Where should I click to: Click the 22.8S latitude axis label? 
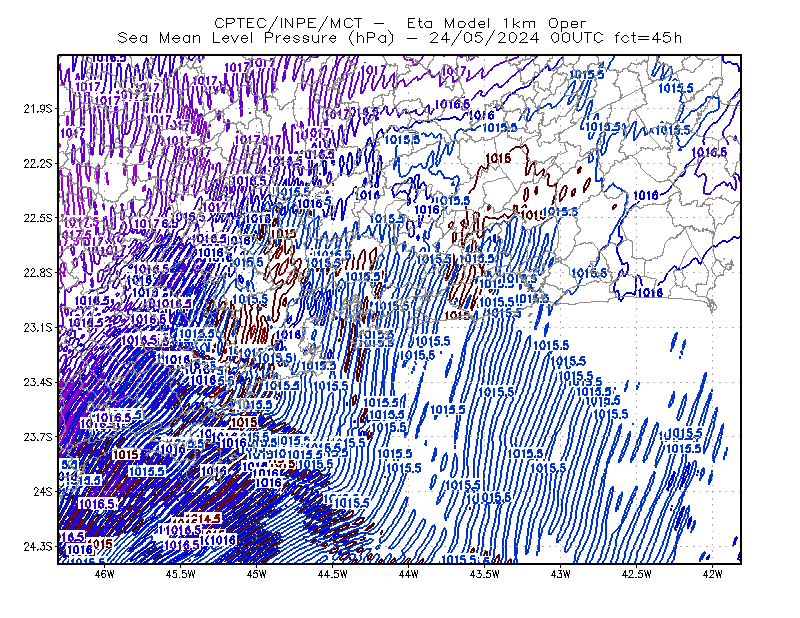[x=37, y=273]
